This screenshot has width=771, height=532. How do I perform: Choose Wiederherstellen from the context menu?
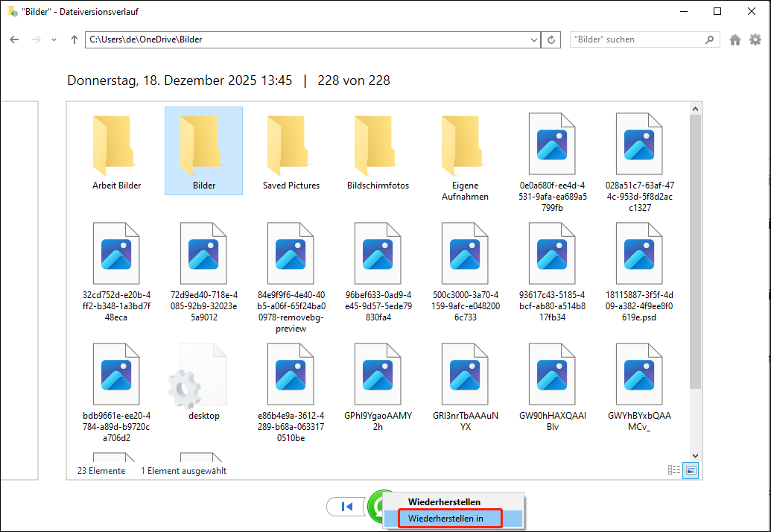click(454, 502)
